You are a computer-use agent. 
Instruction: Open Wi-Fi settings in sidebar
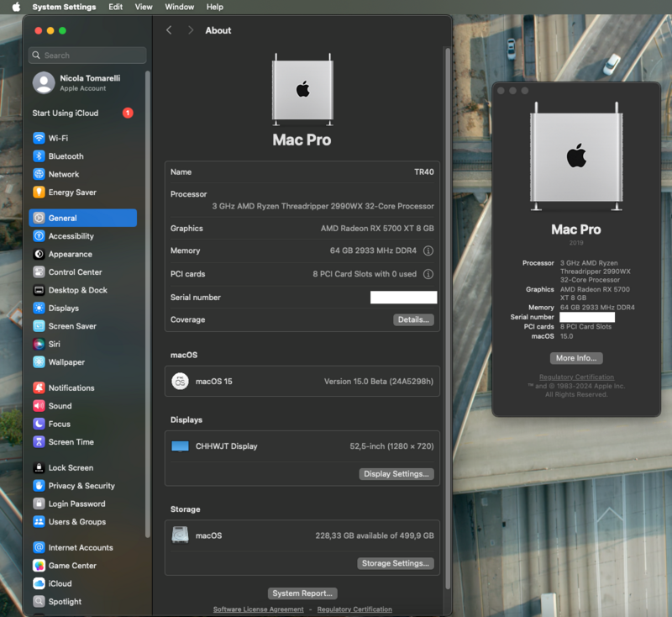pos(57,138)
